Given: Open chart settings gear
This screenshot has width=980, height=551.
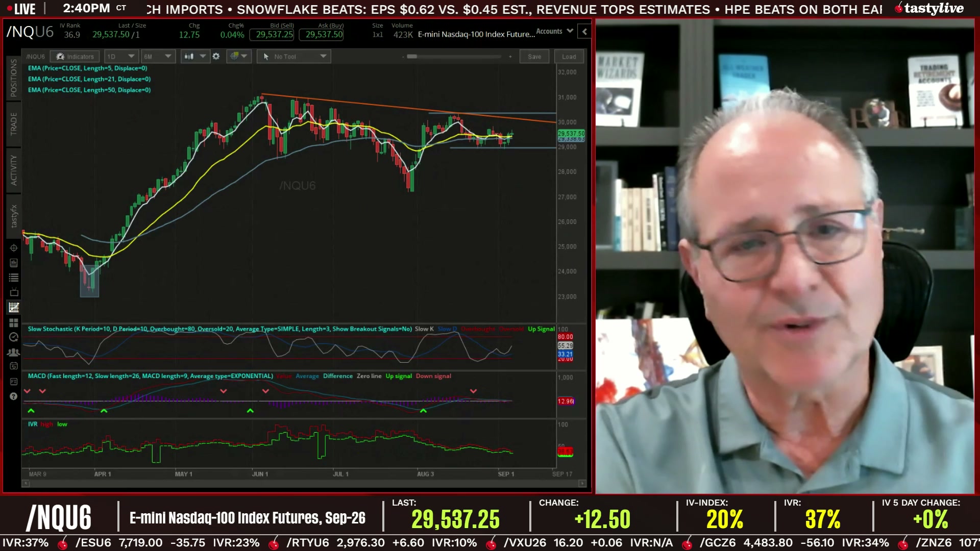Looking at the screenshot, I should (x=216, y=57).
